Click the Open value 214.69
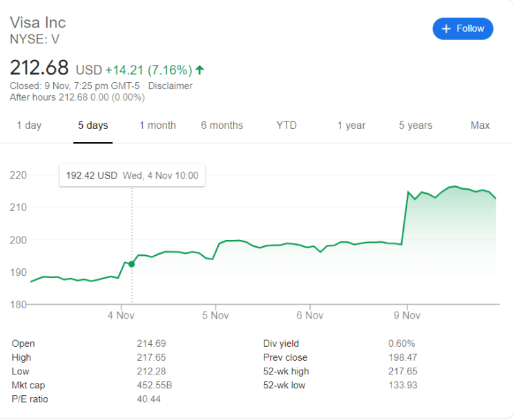The image size is (513, 420). 151,343
